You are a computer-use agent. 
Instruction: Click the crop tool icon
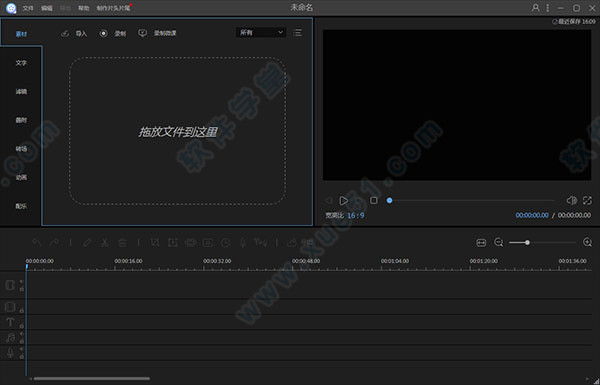(x=155, y=242)
